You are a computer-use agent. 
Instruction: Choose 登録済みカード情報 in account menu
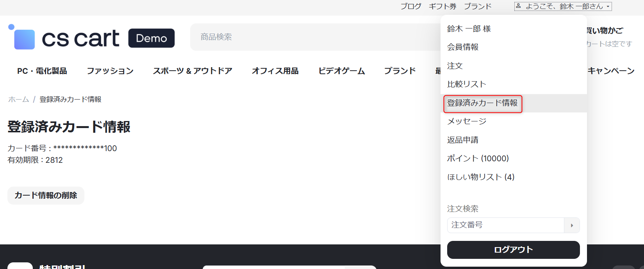482,103
